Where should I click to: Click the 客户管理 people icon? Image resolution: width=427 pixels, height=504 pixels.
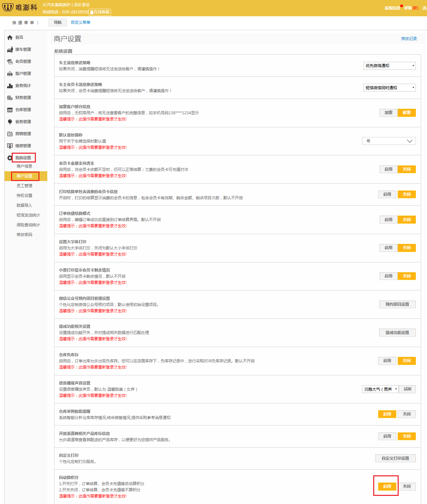[x=10, y=74]
